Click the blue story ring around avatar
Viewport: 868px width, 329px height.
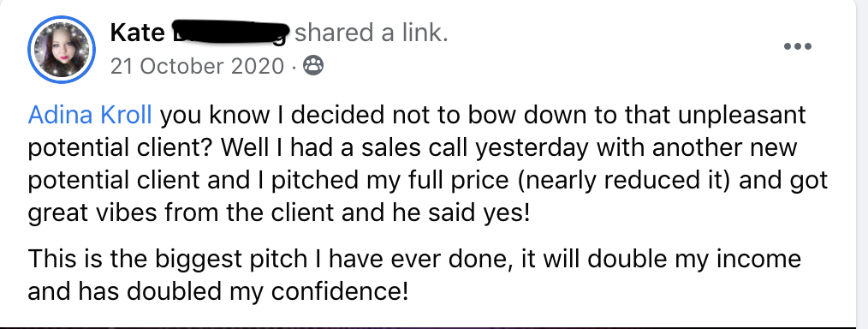(x=62, y=50)
